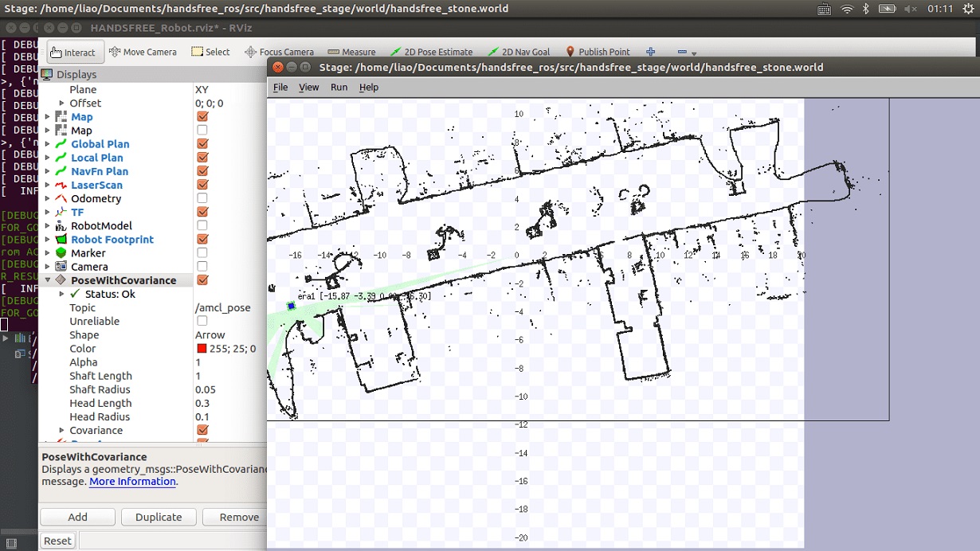This screenshot has width=980, height=551.
Task: Edit the Alpha value field
Action: (229, 362)
